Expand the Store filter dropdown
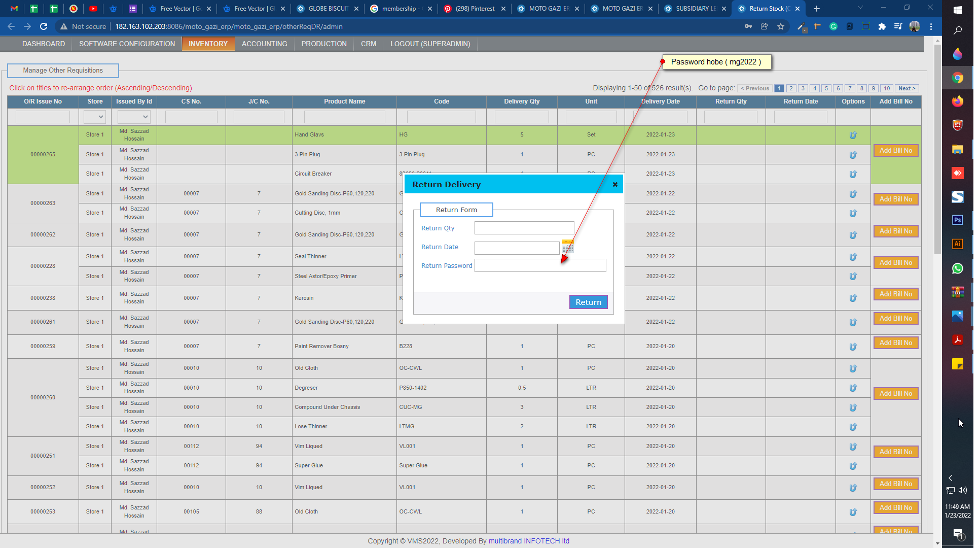 (95, 117)
